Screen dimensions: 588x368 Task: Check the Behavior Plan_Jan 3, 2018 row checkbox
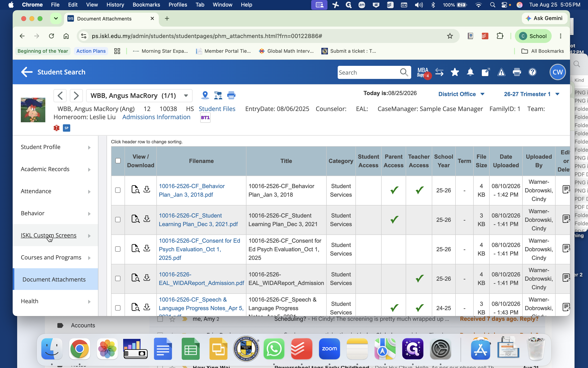pyautogui.click(x=118, y=190)
